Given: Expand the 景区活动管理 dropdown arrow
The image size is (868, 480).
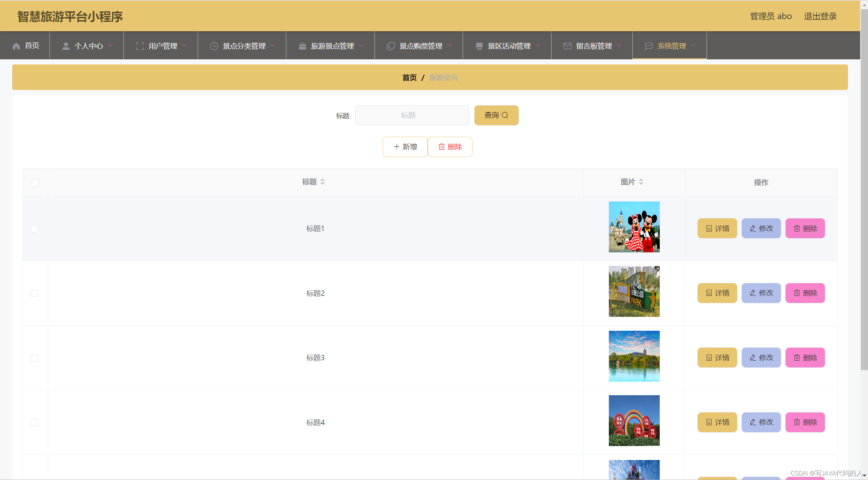Looking at the screenshot, I should [x=538, y=45].
